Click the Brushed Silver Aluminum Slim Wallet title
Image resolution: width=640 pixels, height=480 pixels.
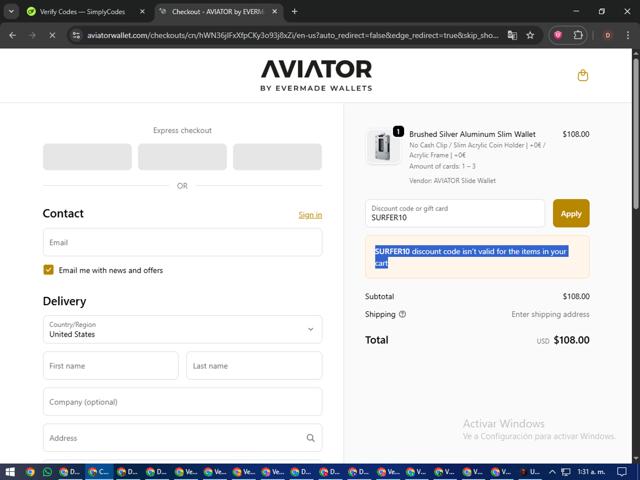pyautogui.click(x=472, y=134)
